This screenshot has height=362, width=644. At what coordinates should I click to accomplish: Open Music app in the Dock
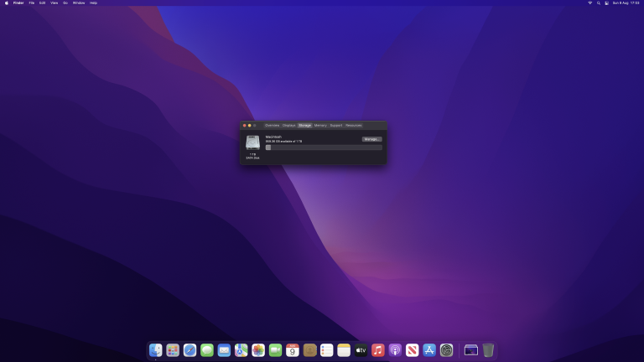[x=378, y=350]
